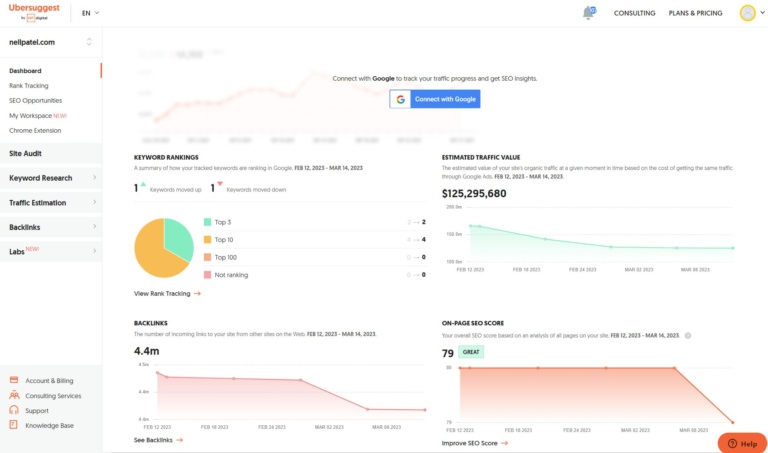The image size is (768, 453).
Task: Click the Not ranking pink swatch
Action: (x=207, y=275)
